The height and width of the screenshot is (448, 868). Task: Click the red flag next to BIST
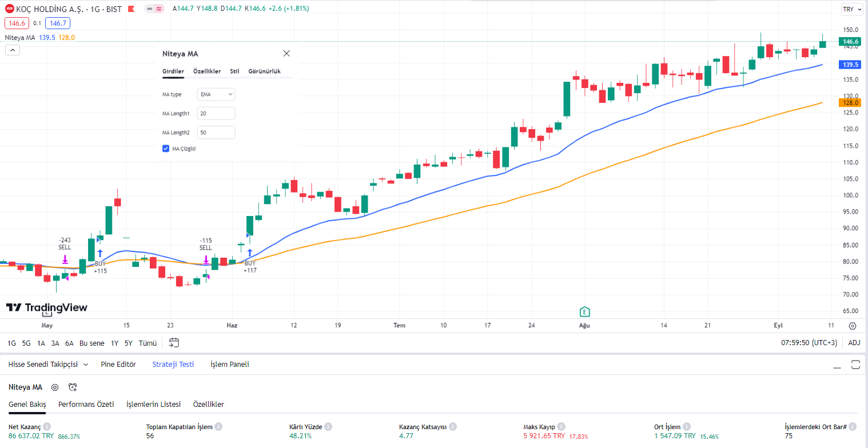point(131,9)
